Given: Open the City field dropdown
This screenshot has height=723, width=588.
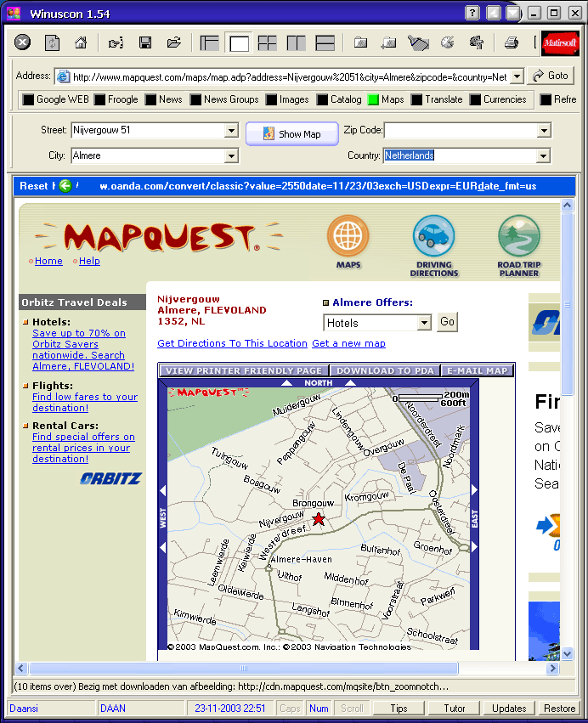Looking at the screenshot, I should [x=231, y=155].
